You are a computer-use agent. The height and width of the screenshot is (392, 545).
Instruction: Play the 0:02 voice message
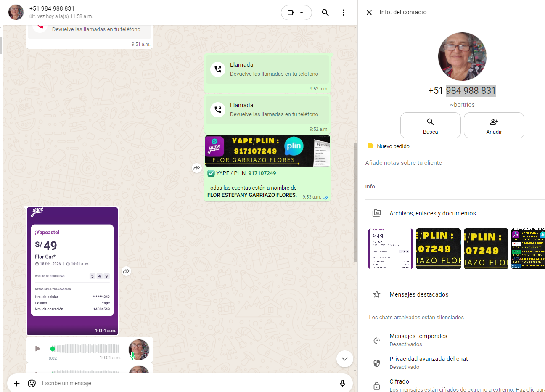[x=38, y=349]
